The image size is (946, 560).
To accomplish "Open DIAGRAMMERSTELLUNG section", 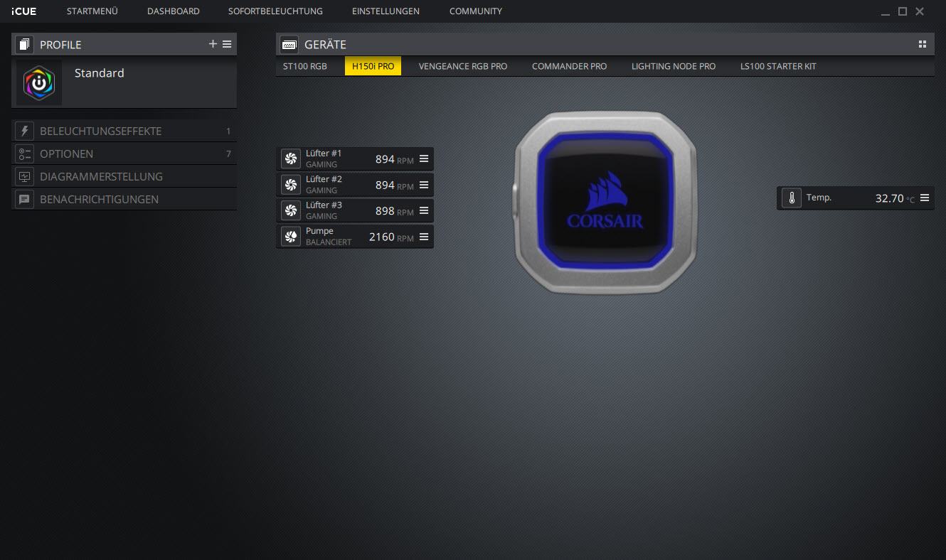I will 124,176.
